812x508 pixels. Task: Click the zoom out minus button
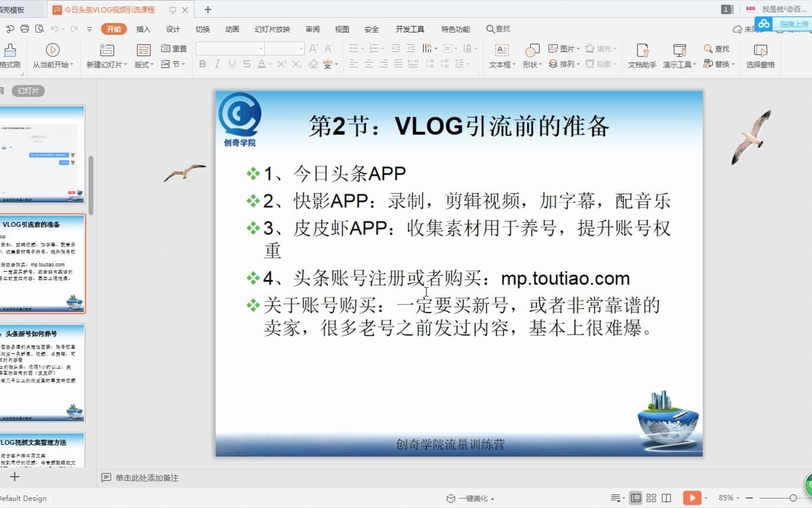tap(749, 498)
